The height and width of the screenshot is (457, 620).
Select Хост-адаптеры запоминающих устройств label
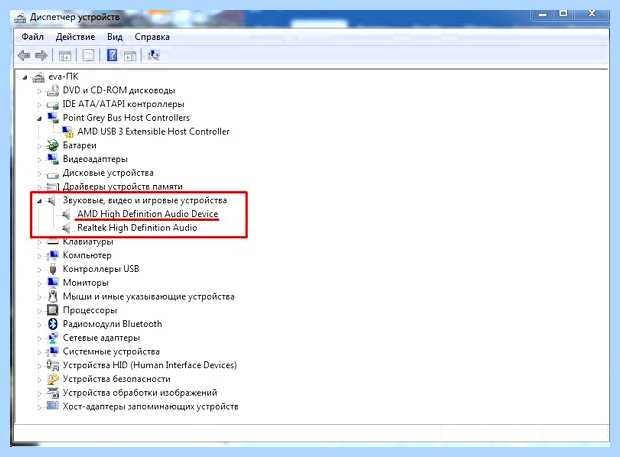click(x=150, y=406)
